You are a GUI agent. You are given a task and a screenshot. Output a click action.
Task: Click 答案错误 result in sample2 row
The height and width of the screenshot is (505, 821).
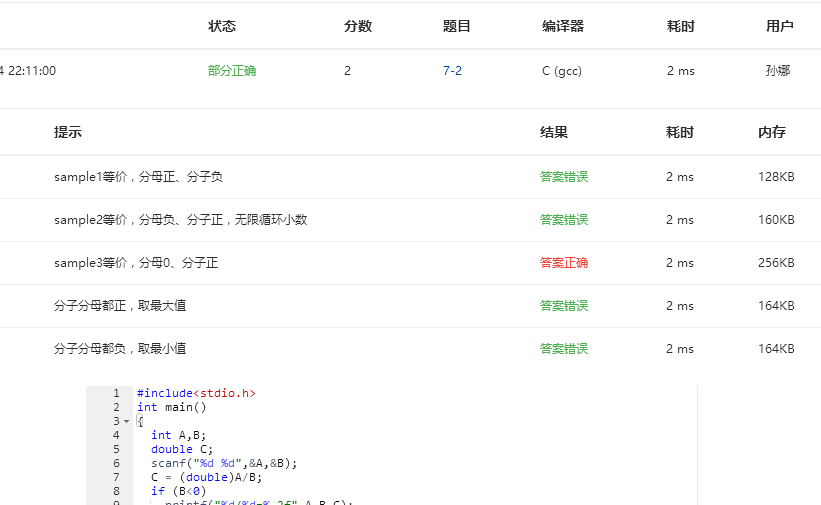[564, 220]
